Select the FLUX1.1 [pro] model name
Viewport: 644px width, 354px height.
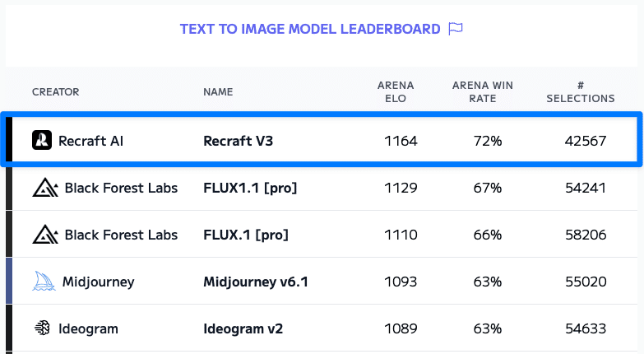[x=250, y=188]
